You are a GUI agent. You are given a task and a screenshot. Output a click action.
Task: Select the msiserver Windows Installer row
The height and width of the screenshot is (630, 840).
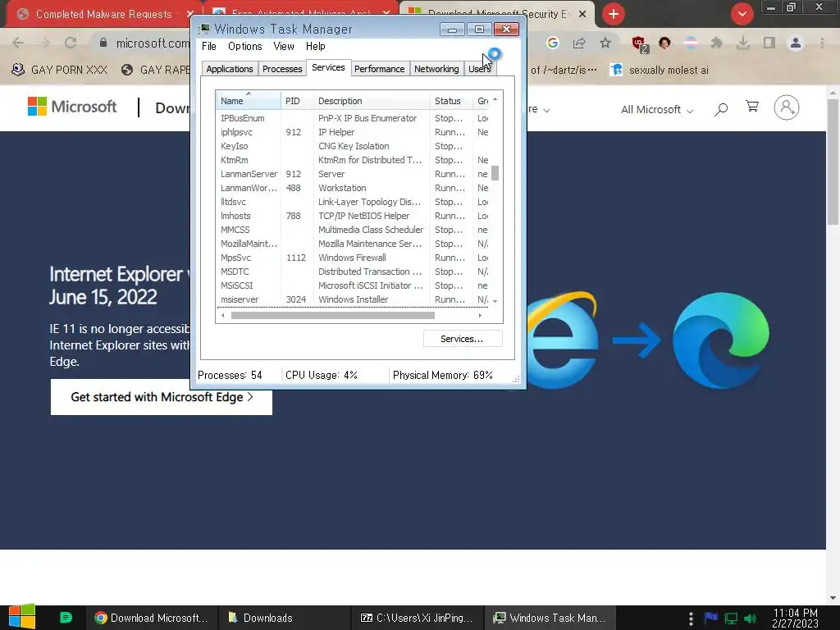(353, 299)
